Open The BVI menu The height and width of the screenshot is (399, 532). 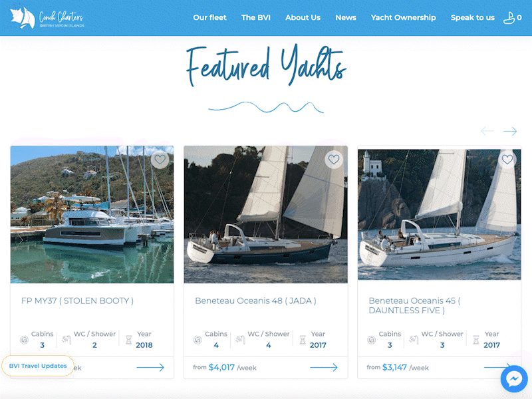256,18
